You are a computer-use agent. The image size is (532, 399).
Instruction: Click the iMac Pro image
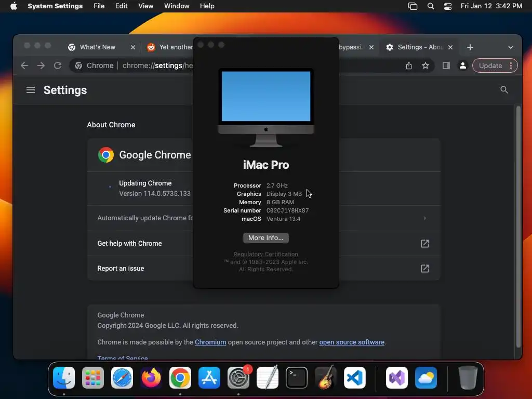(266, 108)
